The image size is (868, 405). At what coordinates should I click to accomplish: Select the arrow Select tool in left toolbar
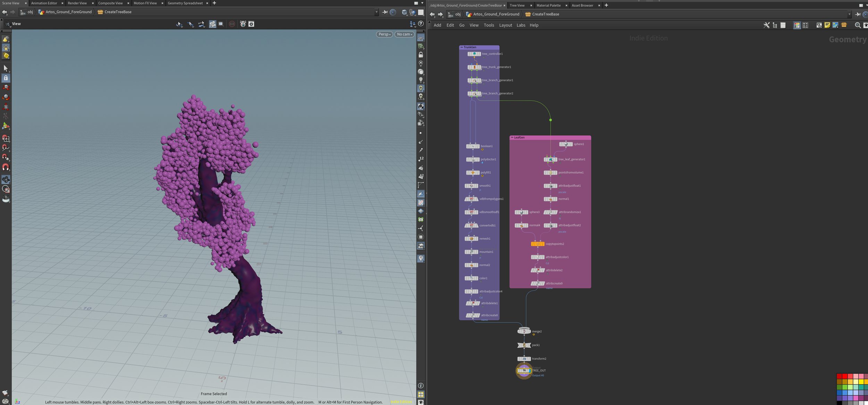pos(6,68)
